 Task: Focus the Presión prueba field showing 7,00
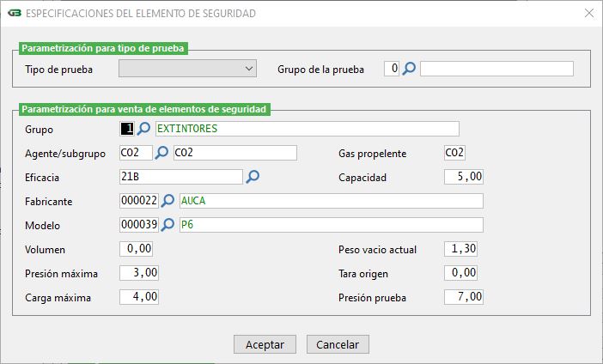click(x=465, y=297)
